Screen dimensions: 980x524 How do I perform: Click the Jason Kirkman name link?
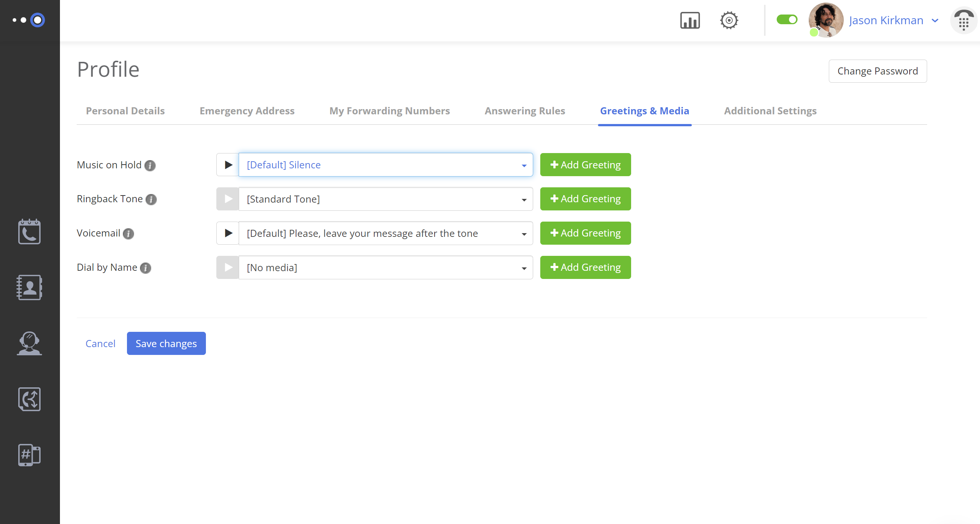(886, 20)
